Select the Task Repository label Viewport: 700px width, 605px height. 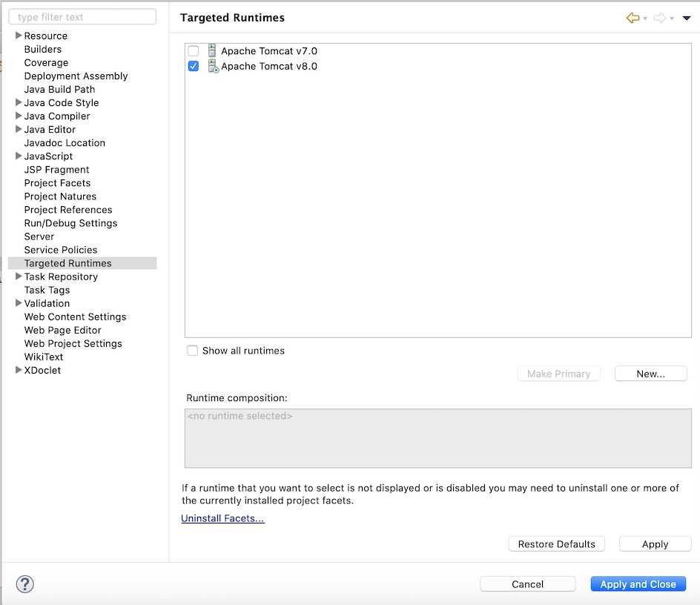[x=61, y=277]
